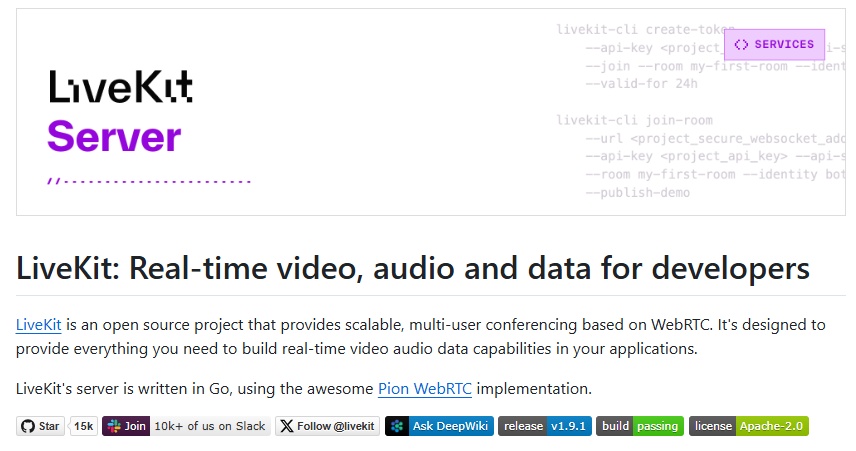Open the Ask DeepWiki badge

[x=439, y=426]
